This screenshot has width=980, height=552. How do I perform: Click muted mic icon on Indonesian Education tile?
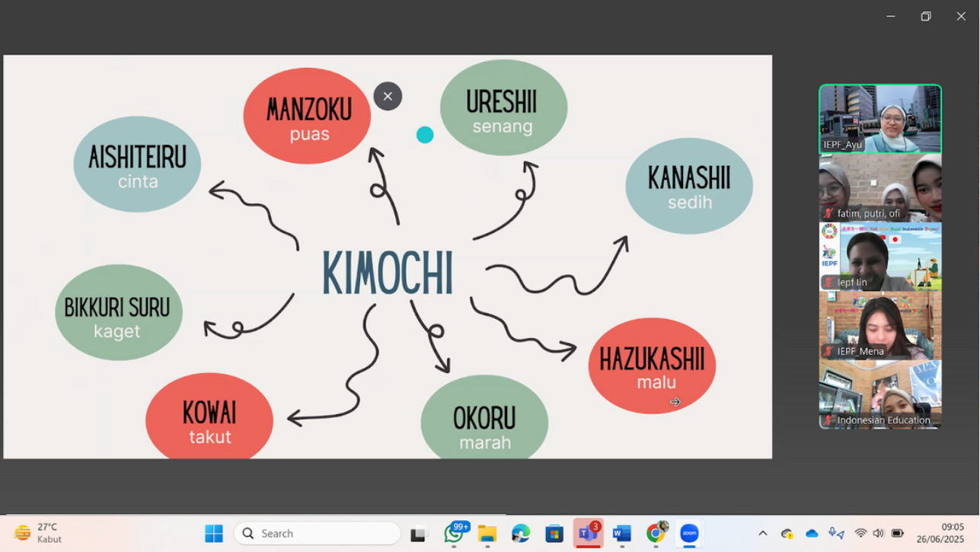828,420
